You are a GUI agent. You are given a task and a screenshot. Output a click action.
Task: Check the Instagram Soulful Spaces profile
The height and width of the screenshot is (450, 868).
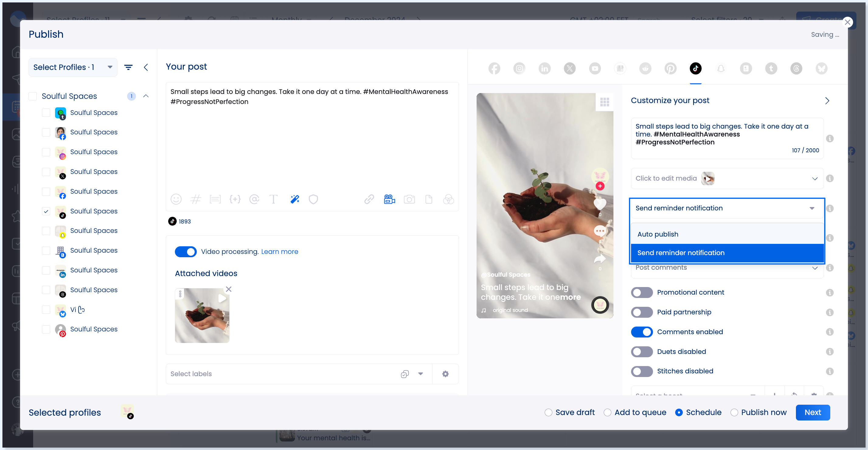pyautogui.click(x=46, y=152)
